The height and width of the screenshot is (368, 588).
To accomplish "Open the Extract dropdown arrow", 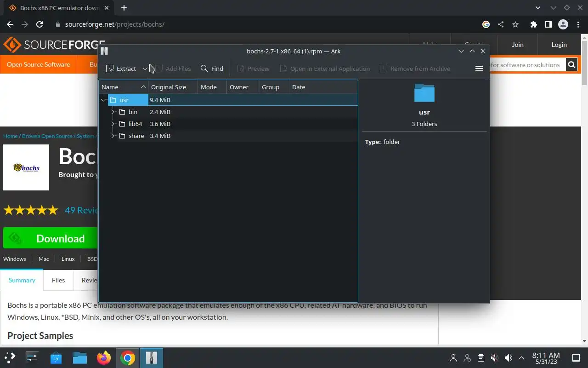I will click(145, 69).
